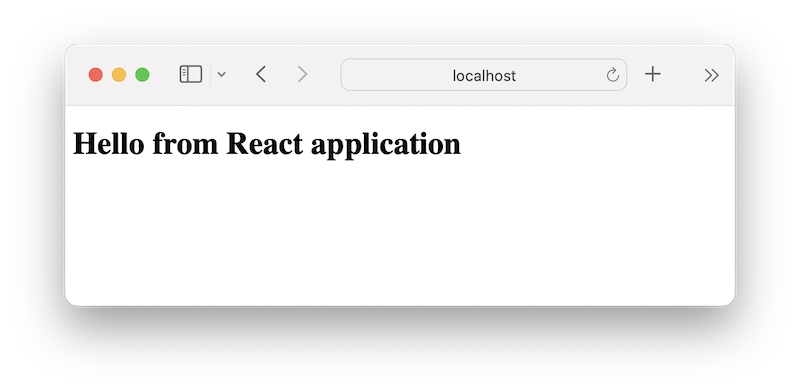
Task: Click the blank page area below the heading
Action: [400, 235]
